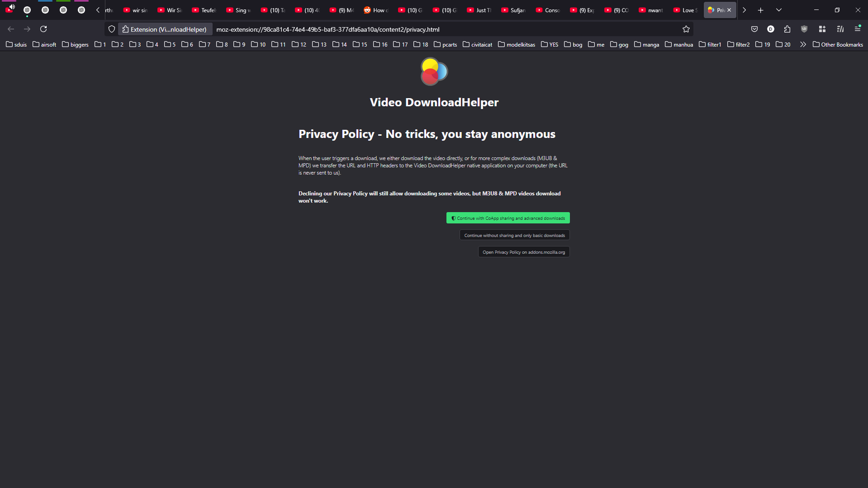Image resolution: width=868 pixels, height=488 pixels.
Task: Expand the filter1 bookmarks folder
Action: point(710,44)
